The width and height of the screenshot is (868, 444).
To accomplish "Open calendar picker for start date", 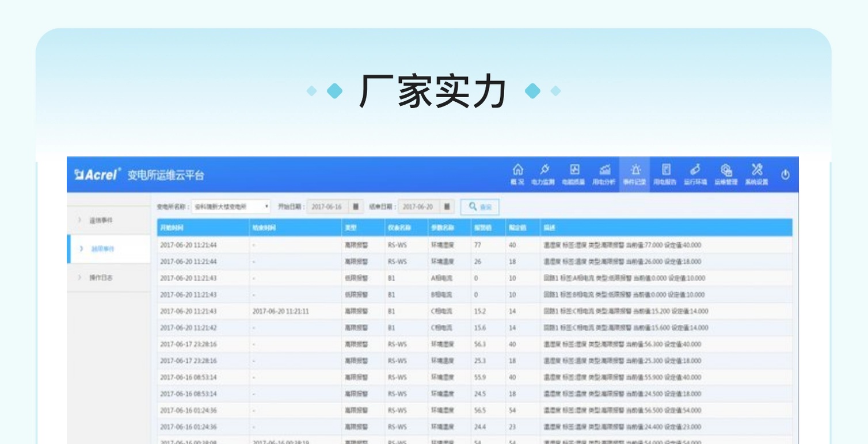I will pos(356,206).
